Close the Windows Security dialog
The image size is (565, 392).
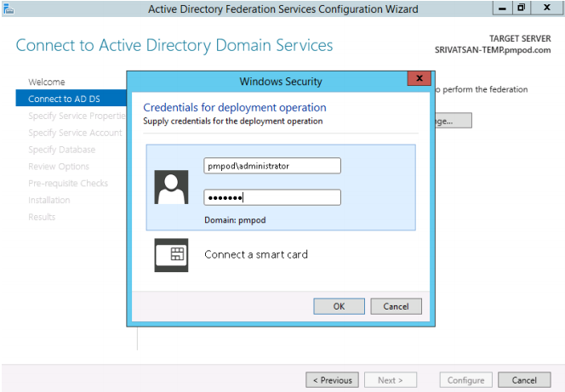[x=419, y=78]
